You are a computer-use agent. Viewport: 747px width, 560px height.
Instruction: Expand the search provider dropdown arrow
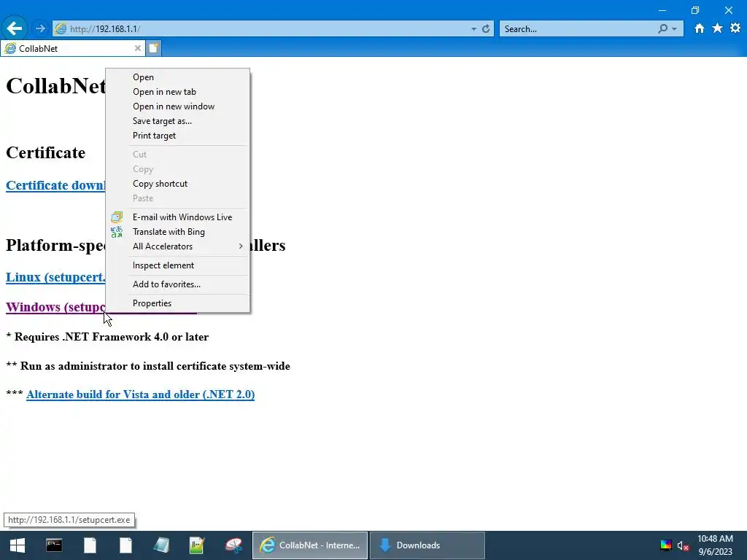coord(674,29)
